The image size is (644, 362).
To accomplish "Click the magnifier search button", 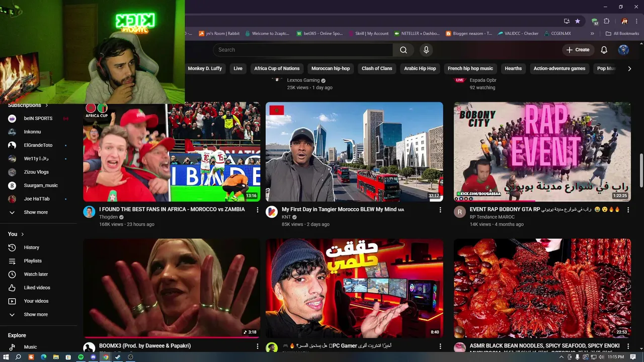I will [x=404, y=50].
